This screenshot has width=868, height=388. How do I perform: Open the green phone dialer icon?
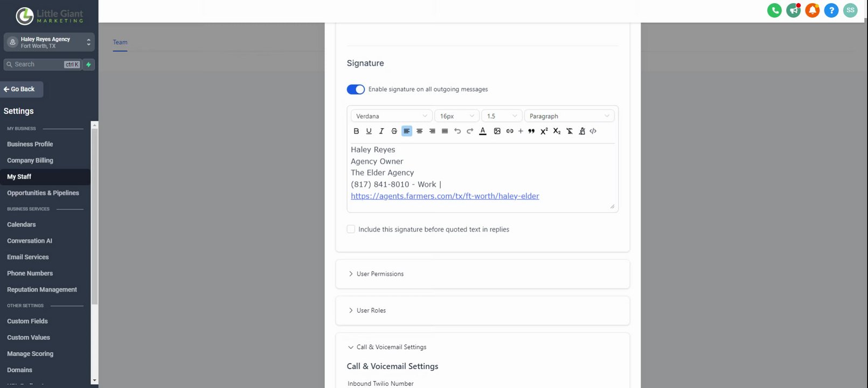pos(774,10)
